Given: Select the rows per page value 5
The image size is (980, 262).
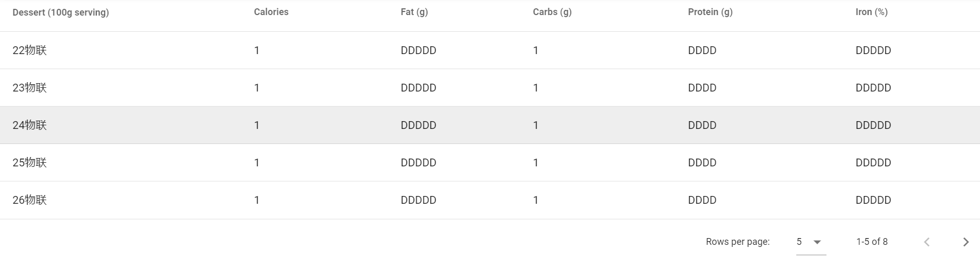Looking at the screenshot, I should pyautogui.click(x=799, y=242).
